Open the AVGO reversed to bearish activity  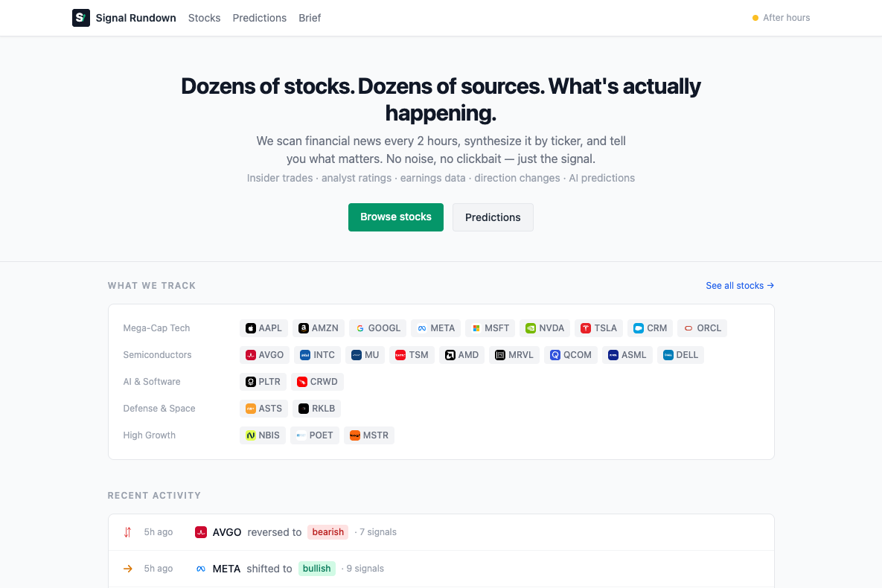(441, 532)
